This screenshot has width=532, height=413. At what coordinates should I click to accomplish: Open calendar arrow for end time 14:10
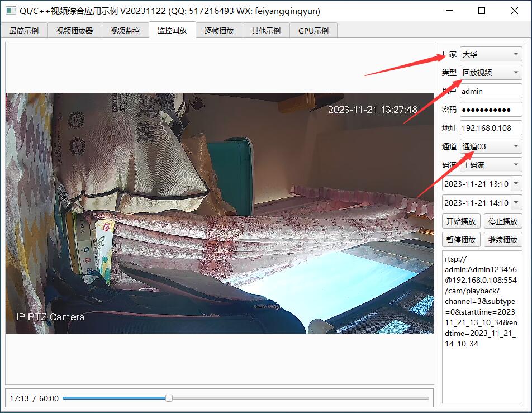pyautogui.click(x=516, y=203)
